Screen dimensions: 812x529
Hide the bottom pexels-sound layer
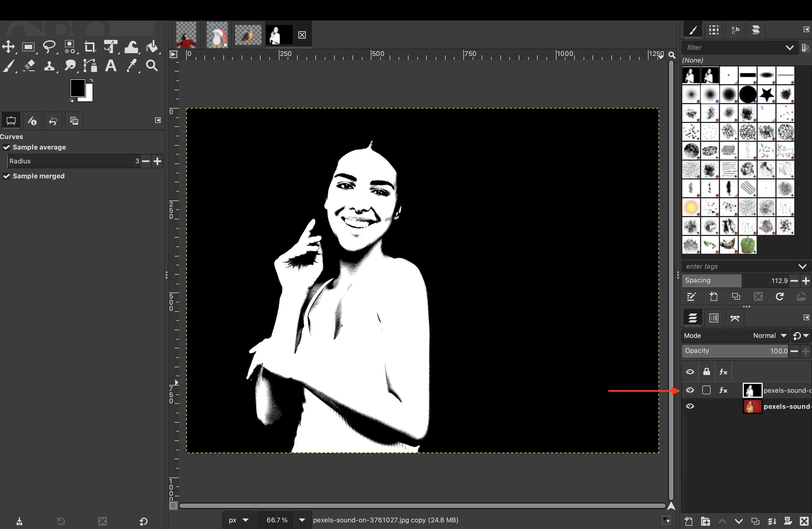(690, 406)
